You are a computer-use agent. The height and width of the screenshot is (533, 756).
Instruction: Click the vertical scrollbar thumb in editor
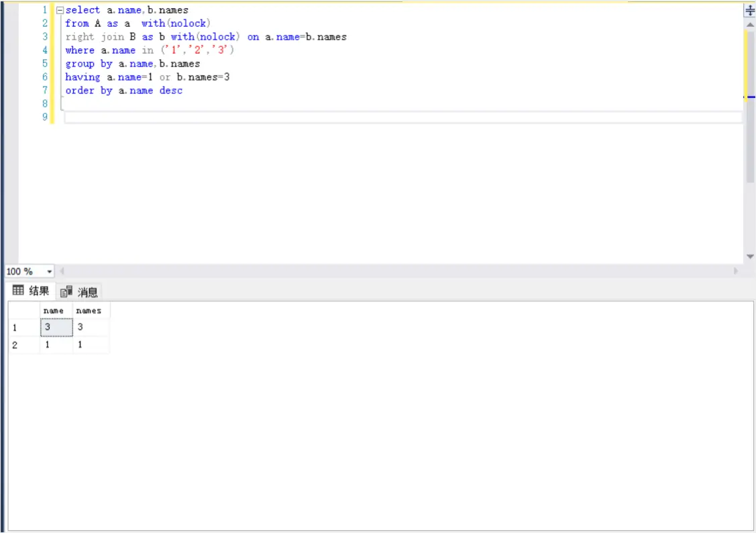(x=750, y=106)
